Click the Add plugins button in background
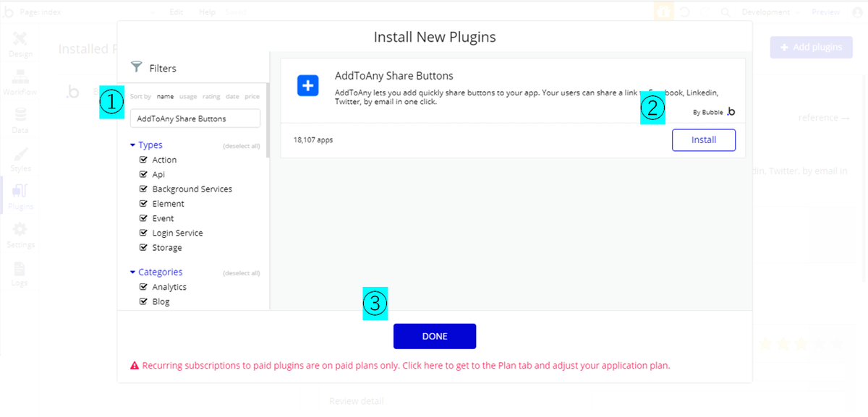868x417 pixels. click(812, 47)
